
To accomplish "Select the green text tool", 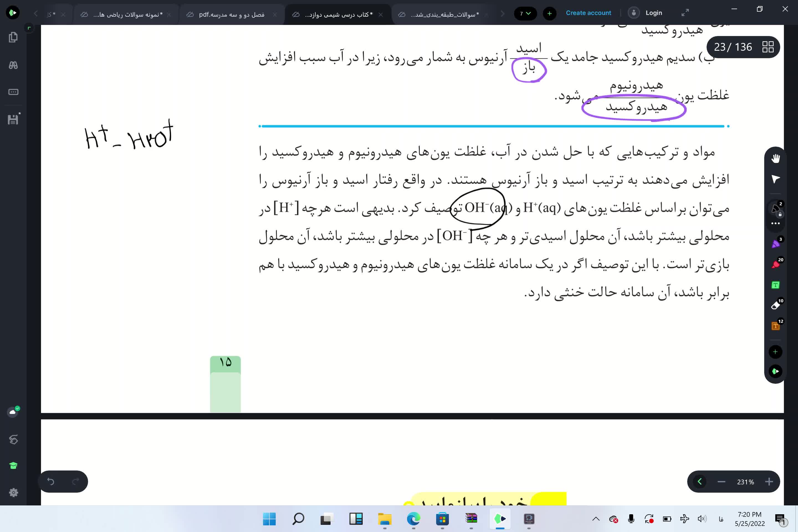I will [775, 285].
